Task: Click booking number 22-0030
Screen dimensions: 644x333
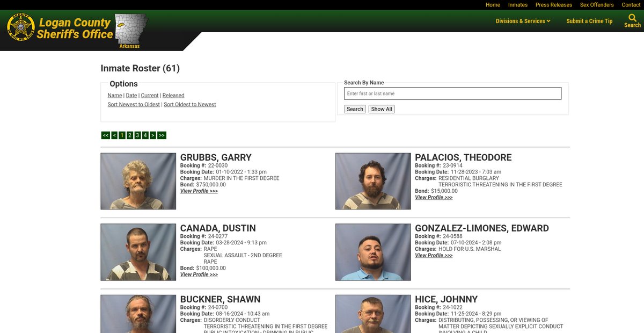Action: [x=218, y=165]
